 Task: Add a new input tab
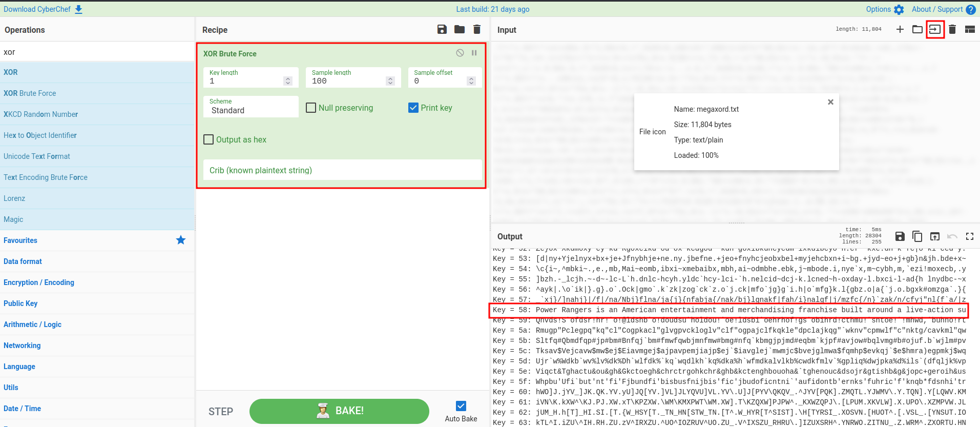(900, 29)
